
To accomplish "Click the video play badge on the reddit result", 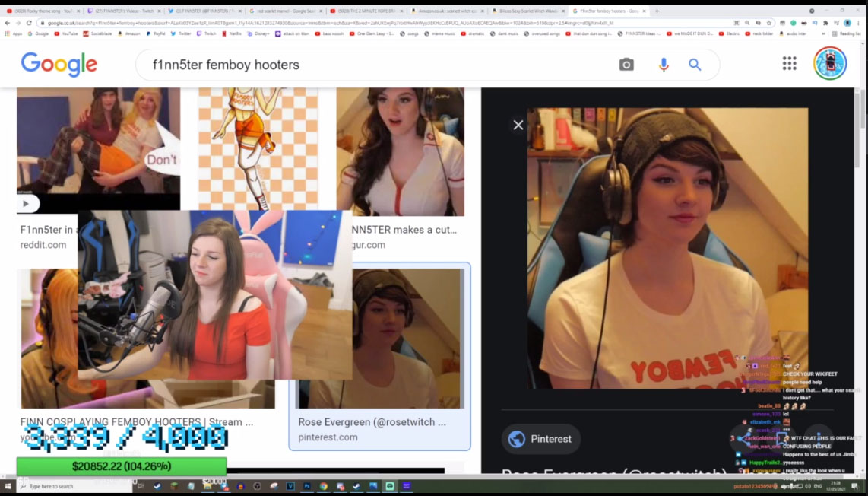I will [26, 204].
